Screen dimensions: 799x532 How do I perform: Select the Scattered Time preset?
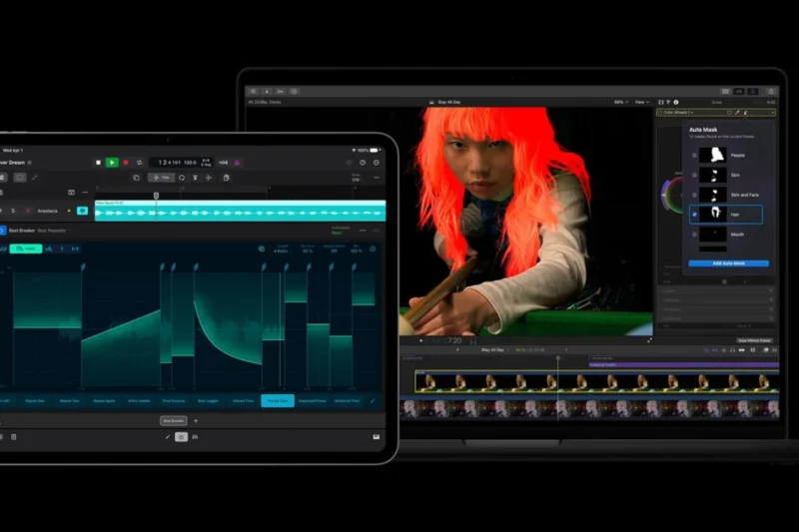(347, 400)
